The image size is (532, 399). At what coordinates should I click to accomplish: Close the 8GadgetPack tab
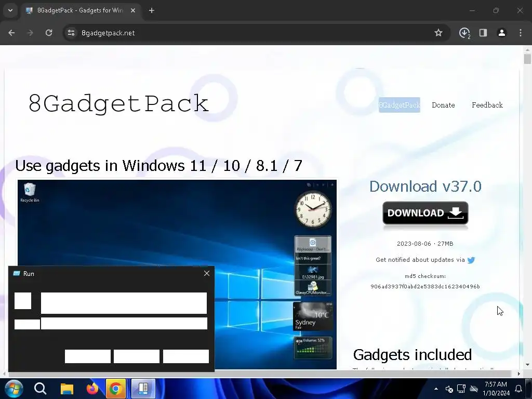pyautogui.click(x=133, y=10)
